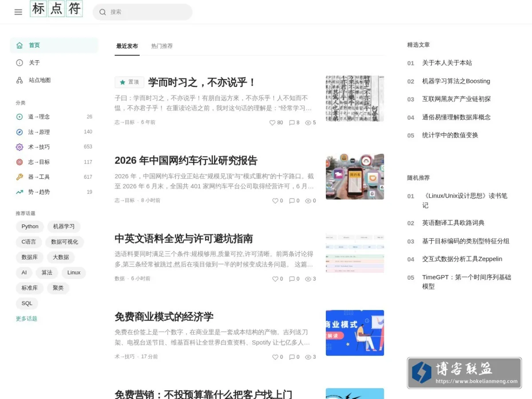Select the AI topic tag

pos(24,273)
